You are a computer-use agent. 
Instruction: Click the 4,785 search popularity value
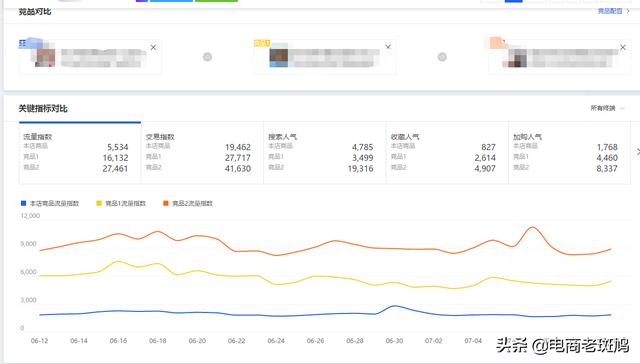(362, 147)
